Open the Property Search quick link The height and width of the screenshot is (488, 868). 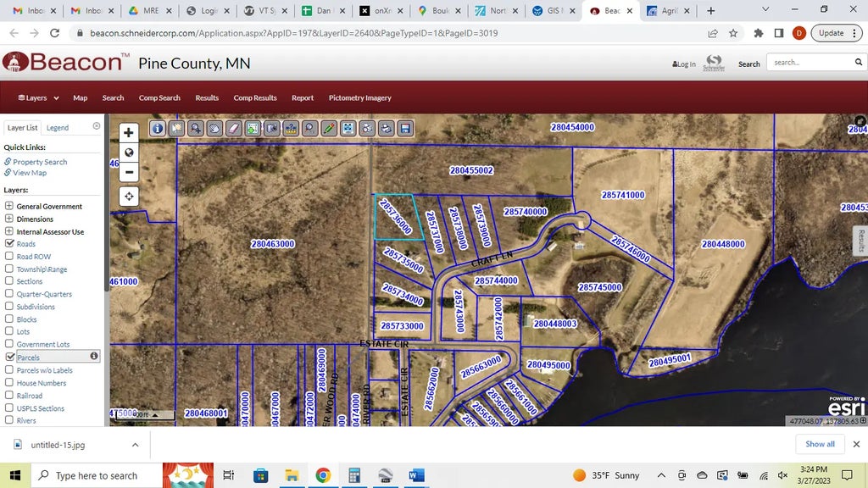point(40,162)
